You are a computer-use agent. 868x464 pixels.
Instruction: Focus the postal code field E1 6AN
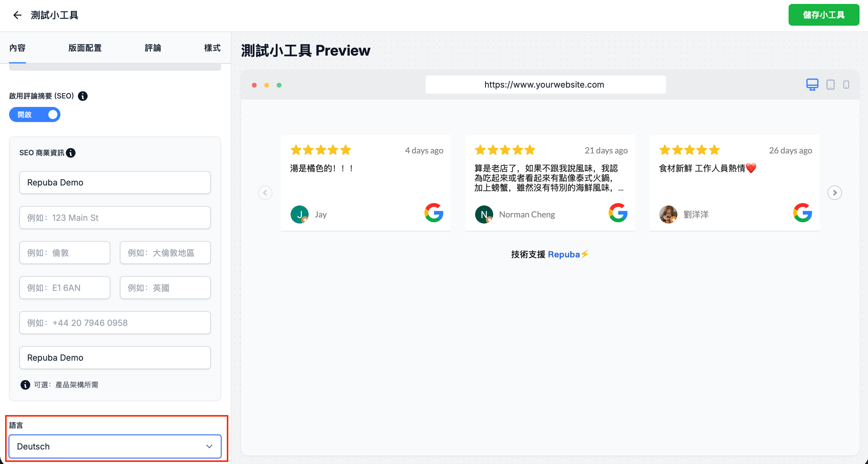pos(65,288)
